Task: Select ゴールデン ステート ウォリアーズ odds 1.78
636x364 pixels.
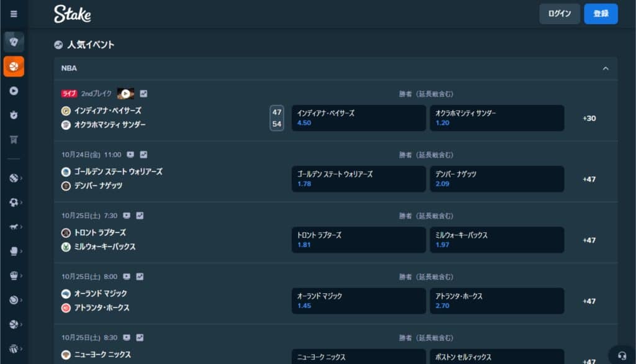Action: tap(358, 179)
